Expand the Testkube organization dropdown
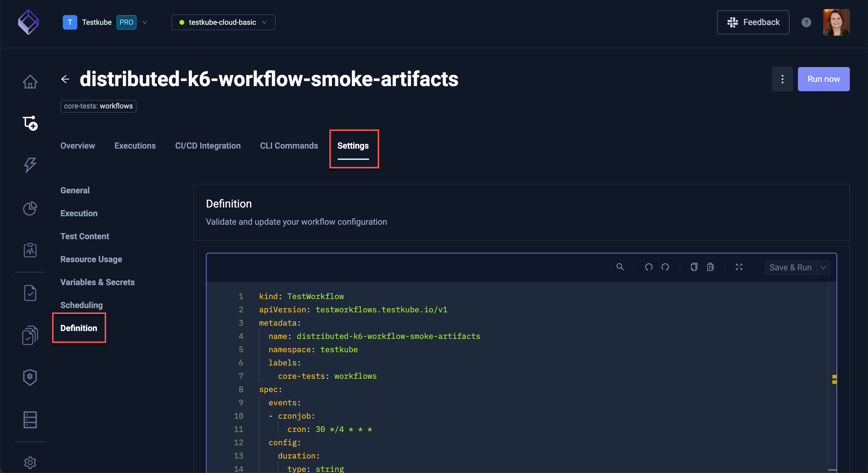 (145, 22)
